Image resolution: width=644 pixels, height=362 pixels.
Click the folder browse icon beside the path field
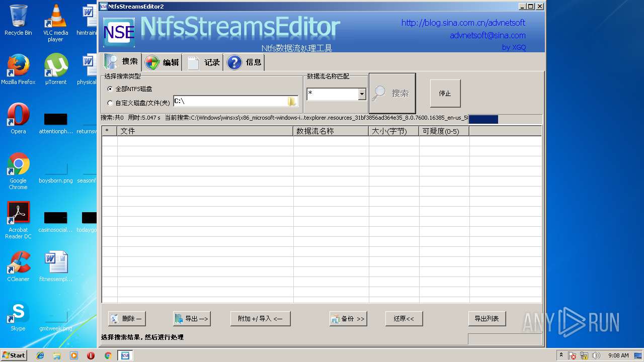click(292, 102)
